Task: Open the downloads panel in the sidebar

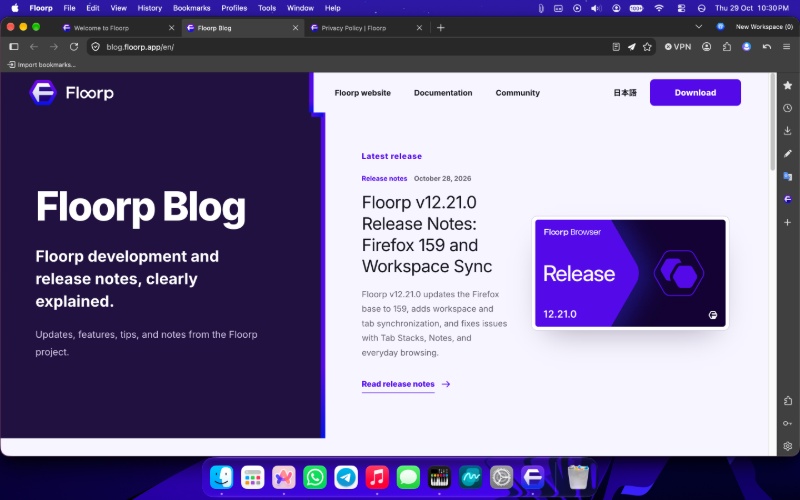Action: coord(788,131)
